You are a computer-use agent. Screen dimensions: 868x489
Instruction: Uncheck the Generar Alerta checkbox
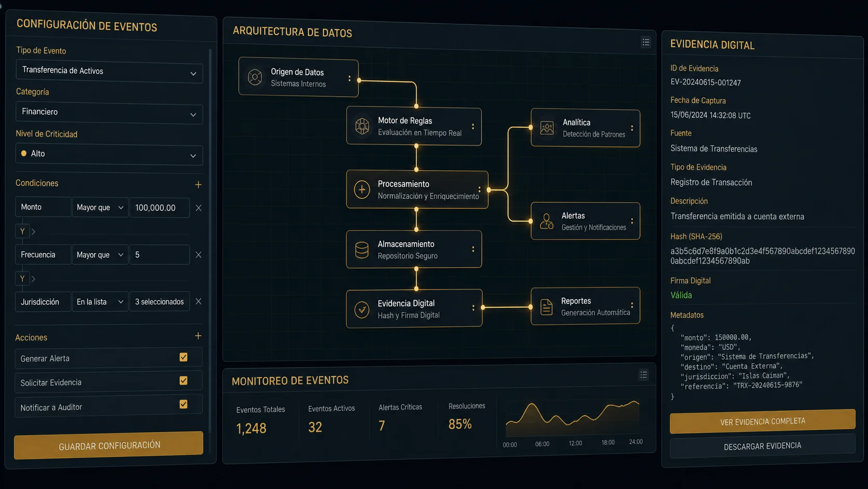(x=183, y=357)
